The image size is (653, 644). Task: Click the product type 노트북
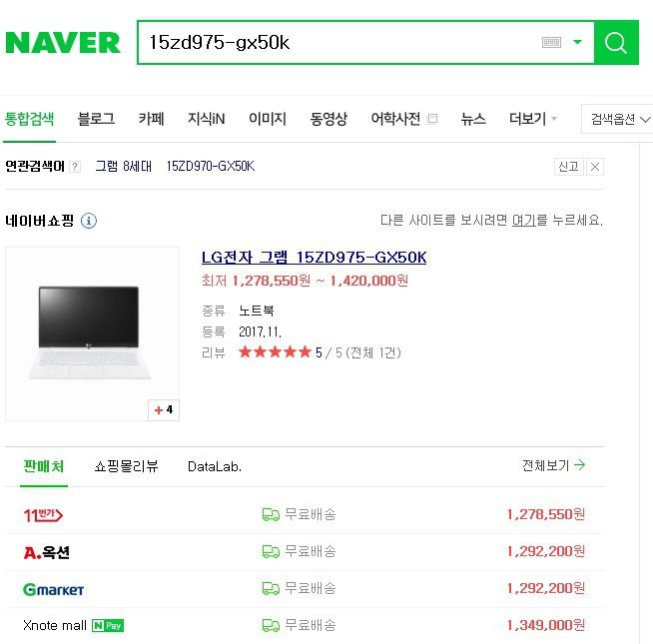click(257, 311)
